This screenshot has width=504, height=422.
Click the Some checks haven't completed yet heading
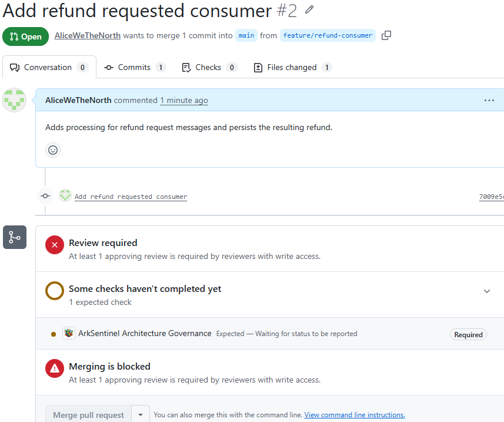145,289
